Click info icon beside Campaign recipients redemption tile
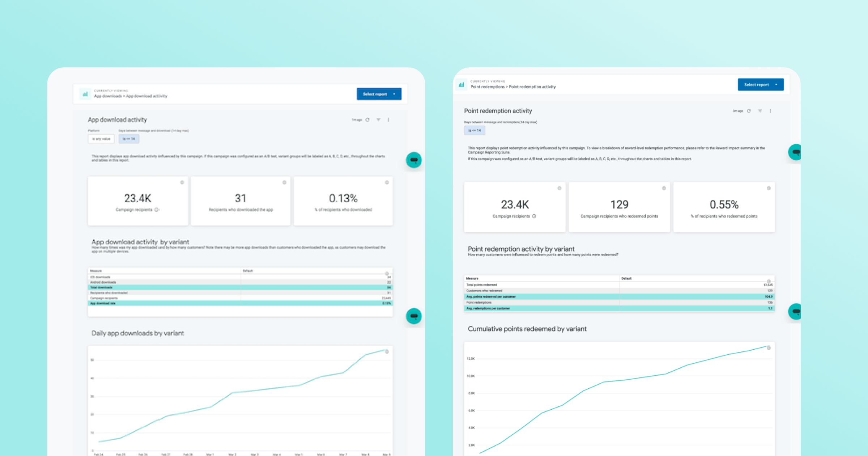The height and width of the screenshot is (456, 868). pos(534,216)
